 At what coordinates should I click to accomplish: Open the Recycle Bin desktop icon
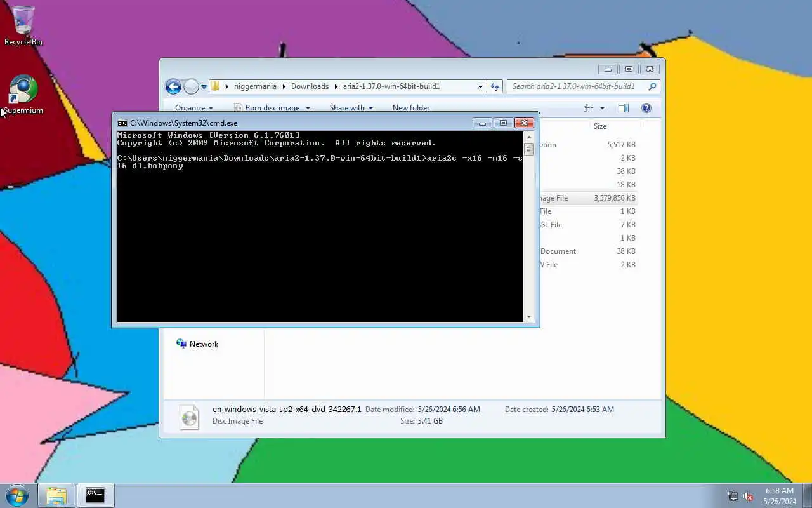tap(23, 25)
